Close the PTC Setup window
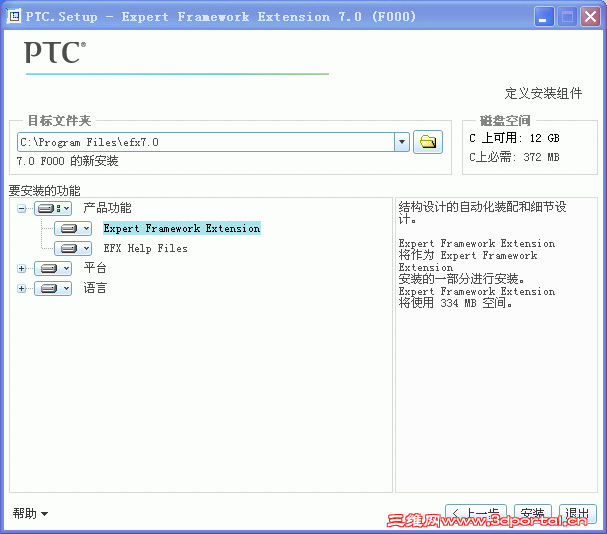 590,17
